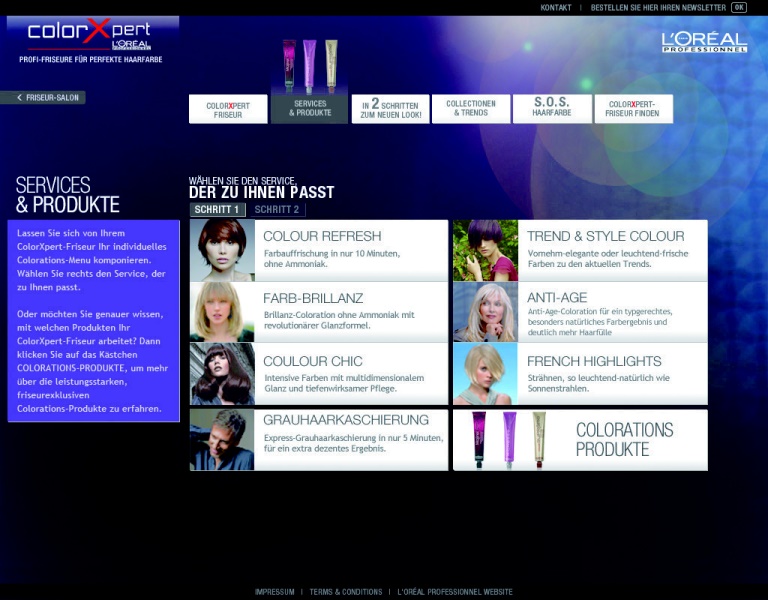Click 'Express-Grauhaarkaschierung in nur 5 Minuten' text
The width and height of the screenshot is (768, 600).
click(353, 443)
